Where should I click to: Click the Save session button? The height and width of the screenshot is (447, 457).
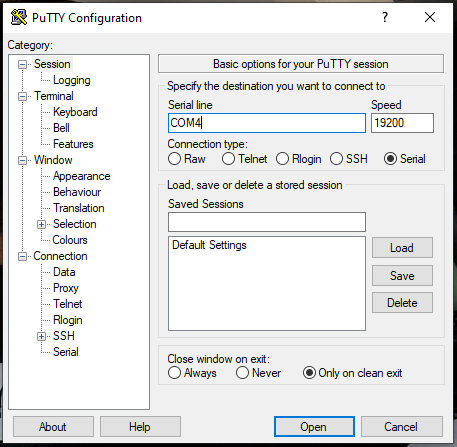402,276
